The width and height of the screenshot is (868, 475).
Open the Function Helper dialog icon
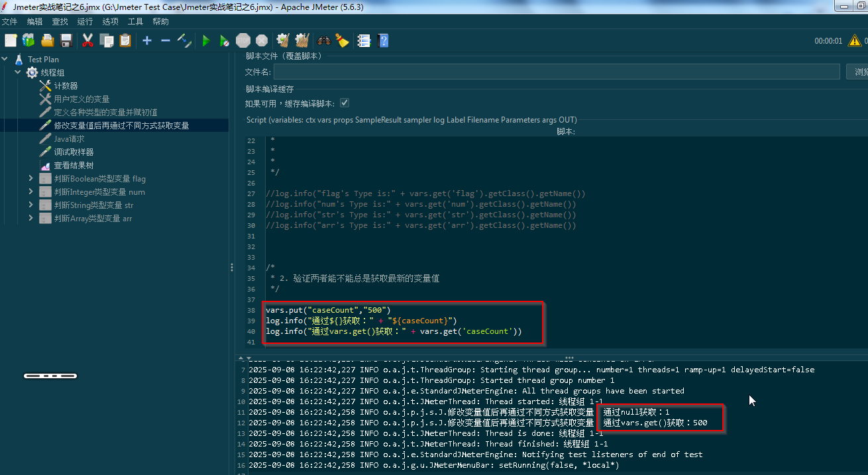(364, 40)
